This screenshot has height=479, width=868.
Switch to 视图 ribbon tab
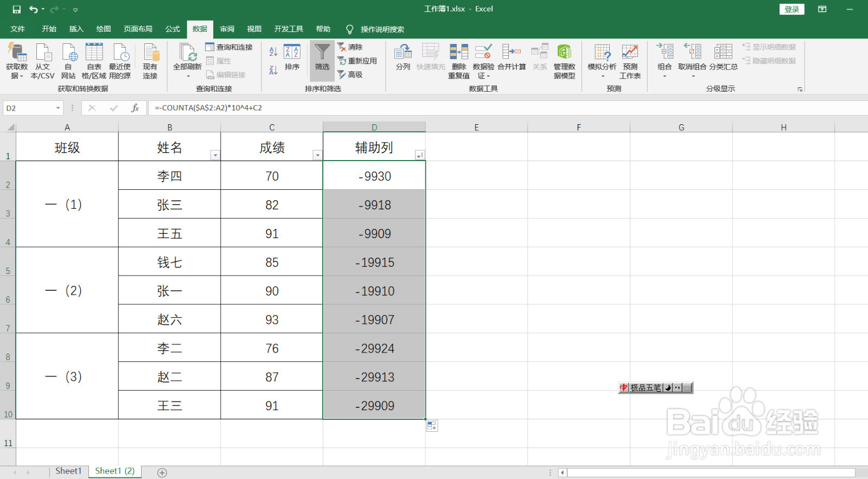[254, 29]
